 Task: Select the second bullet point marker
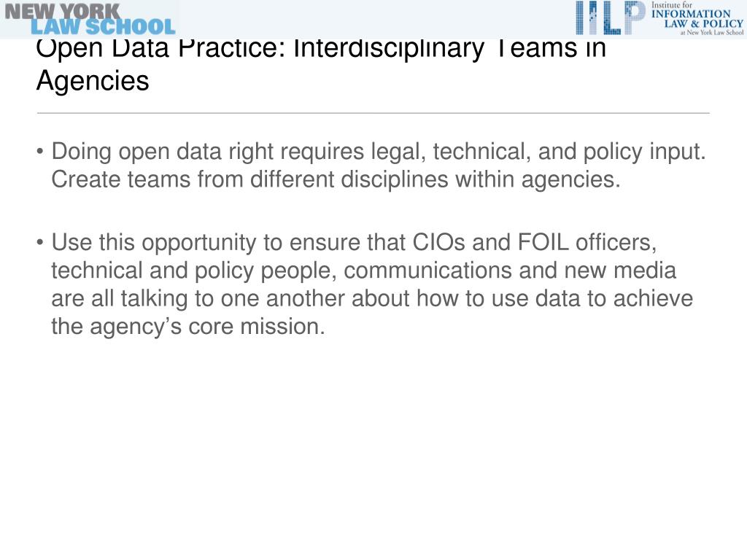click(40, 243)
